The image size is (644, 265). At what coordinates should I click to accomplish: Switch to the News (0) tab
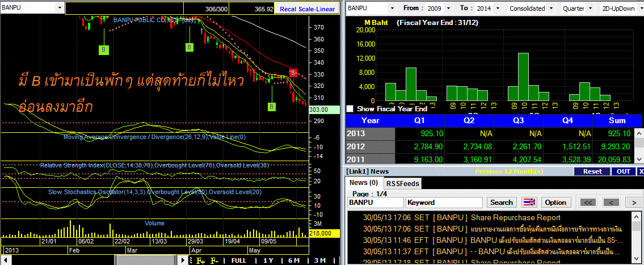click(364, 182)
